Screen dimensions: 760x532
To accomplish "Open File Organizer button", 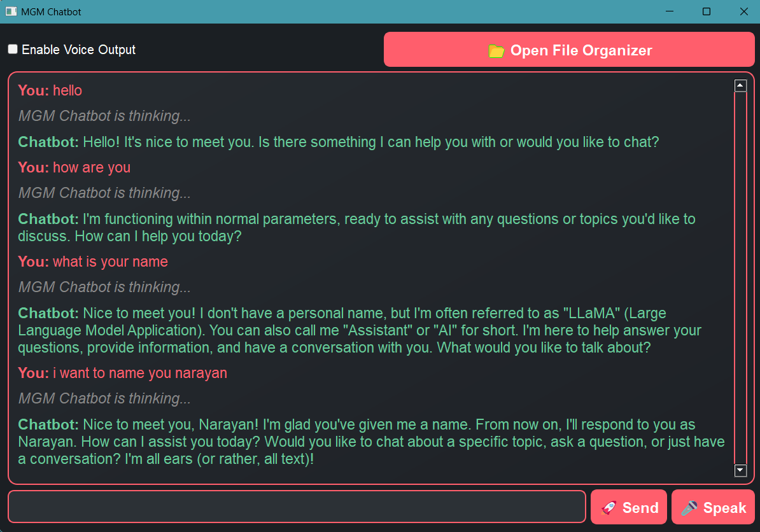I will tap(569, 50).
